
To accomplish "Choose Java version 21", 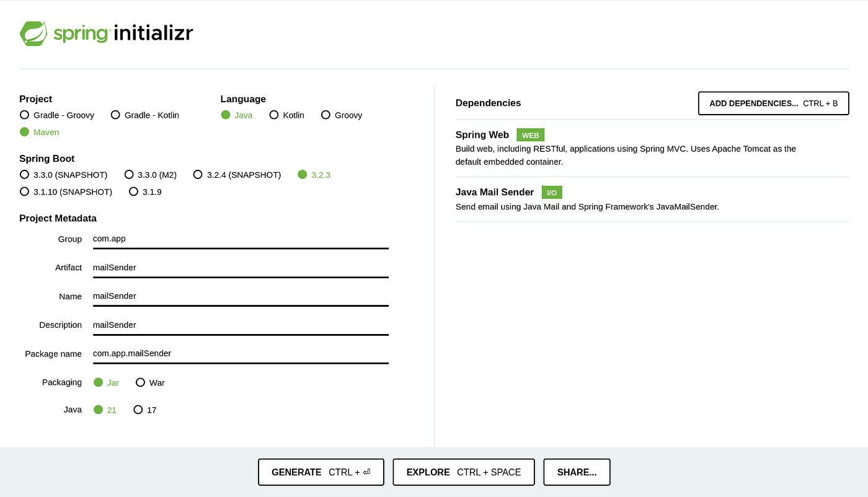I will (105, 410).
